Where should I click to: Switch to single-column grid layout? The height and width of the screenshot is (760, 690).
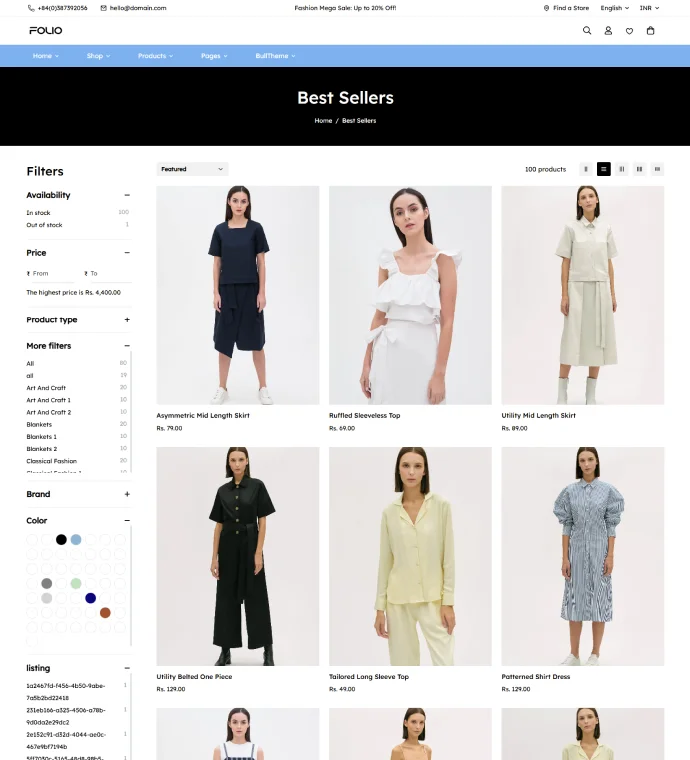click(586, 169)
